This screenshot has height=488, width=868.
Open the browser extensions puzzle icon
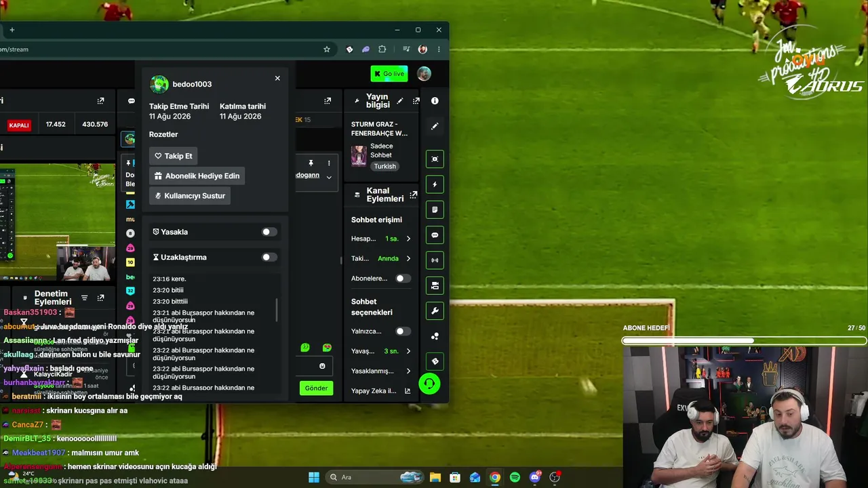[x=382, y=49]
